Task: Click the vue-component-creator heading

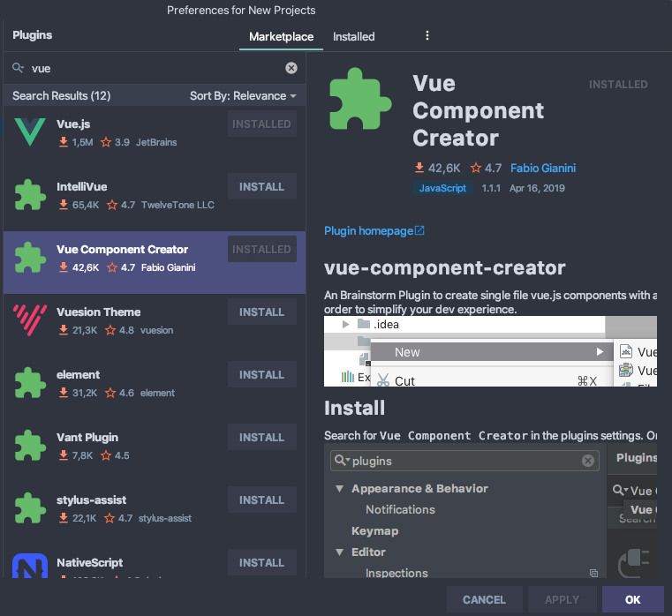Action: pos(445,267)
